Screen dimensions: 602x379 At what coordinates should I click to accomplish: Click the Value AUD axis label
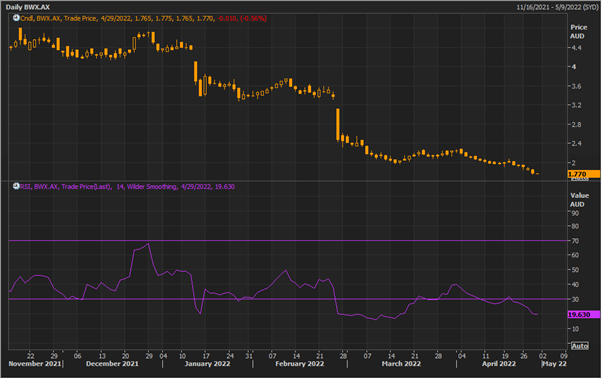579,200
